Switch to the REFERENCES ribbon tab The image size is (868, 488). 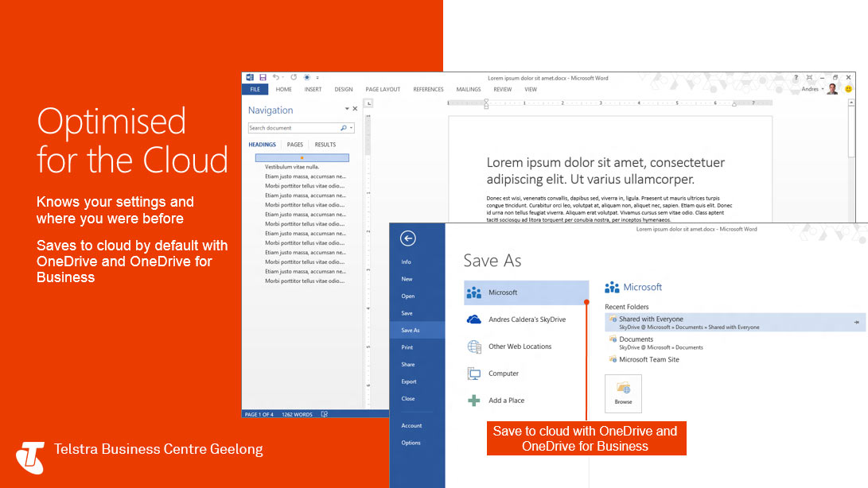pyautogui.click(x=428, y=89)
